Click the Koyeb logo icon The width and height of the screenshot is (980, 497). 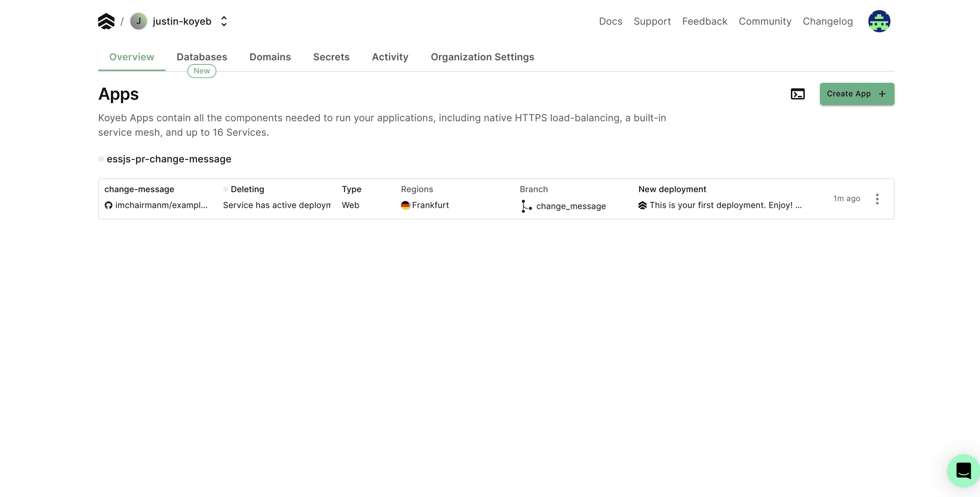(106, 21)
